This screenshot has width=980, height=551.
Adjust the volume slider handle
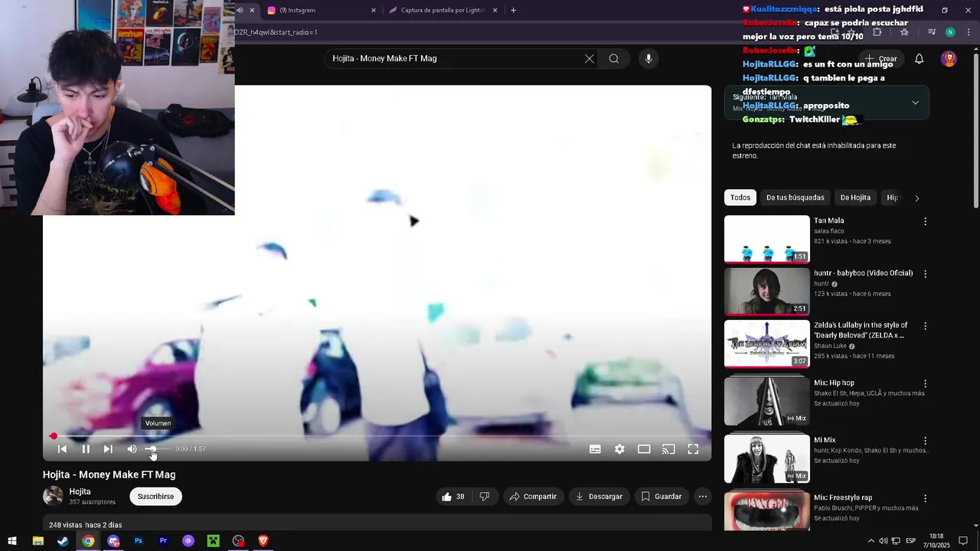(152, 449)
